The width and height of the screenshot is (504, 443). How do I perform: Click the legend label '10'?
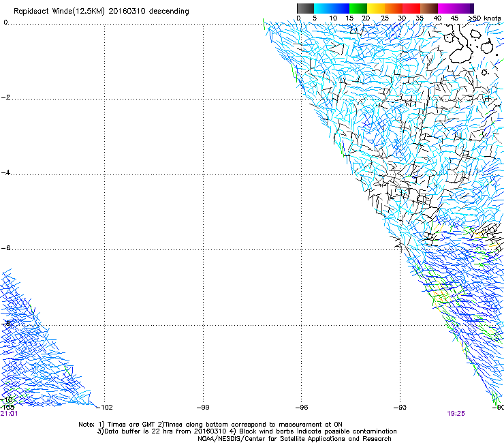coord(333,18)
